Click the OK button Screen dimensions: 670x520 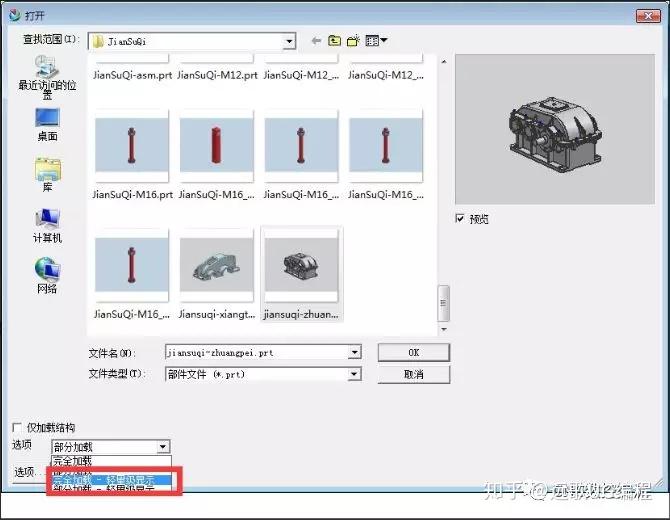click(414, 353)
